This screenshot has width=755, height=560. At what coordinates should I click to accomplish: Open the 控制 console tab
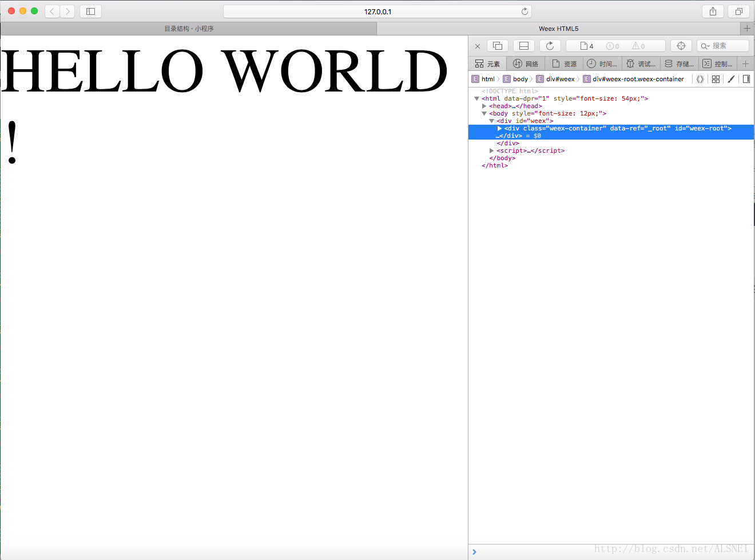pos(718,63)
